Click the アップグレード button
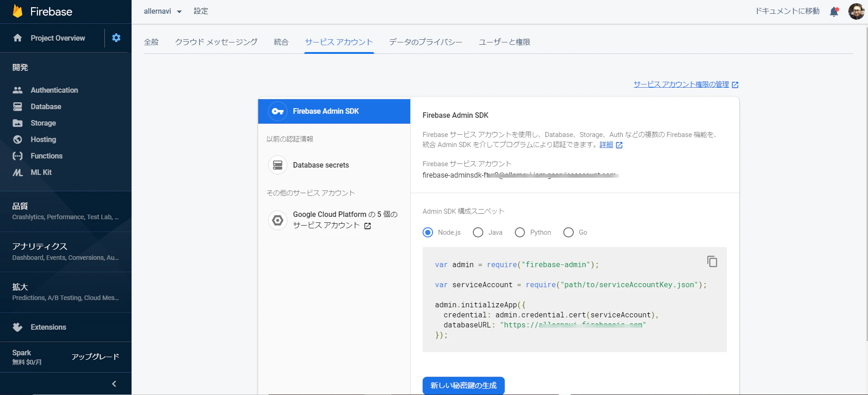The width and height of the screenshot is (868, 395). coord(95,357)
